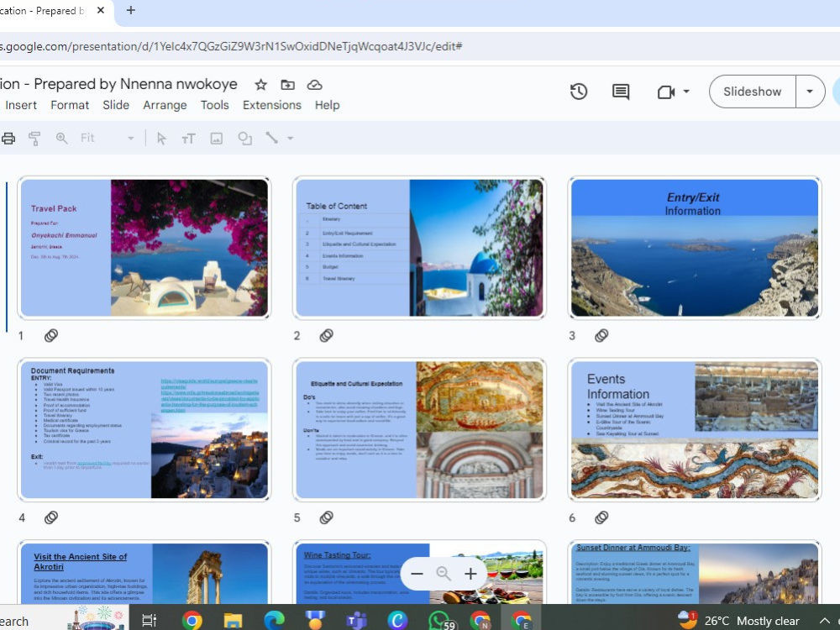840x630 pixels.
Task: Expand the Line tool options arrow
Action: point(291,139)
